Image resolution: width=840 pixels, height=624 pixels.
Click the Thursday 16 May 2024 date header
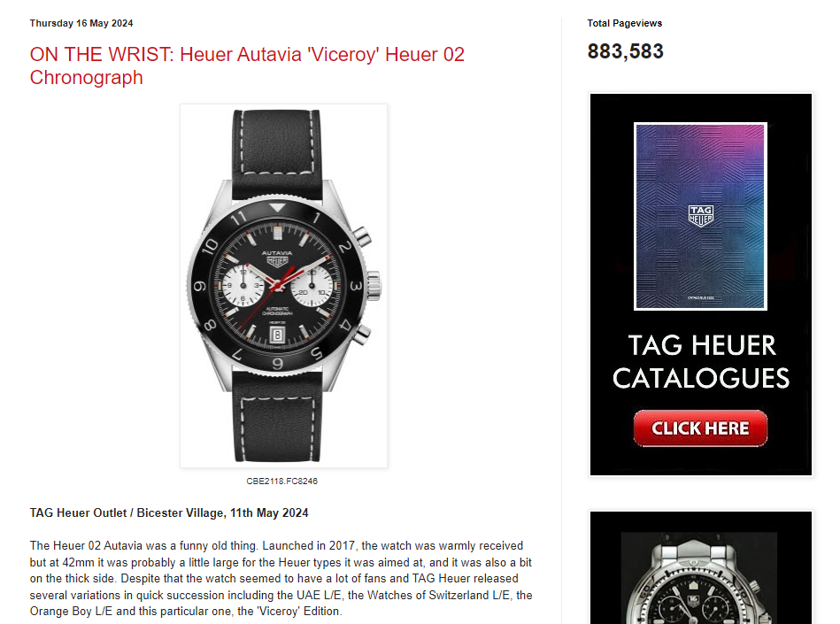pos(81,23)
